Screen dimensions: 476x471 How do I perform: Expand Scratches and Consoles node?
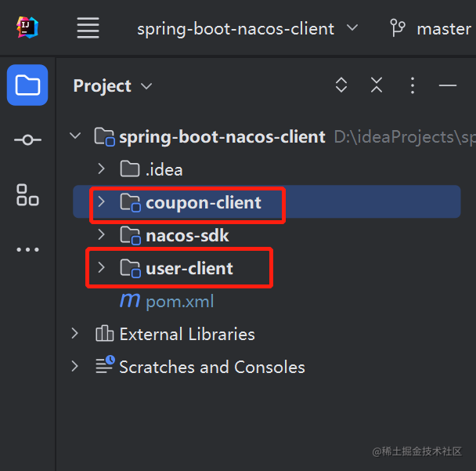pyautogui.click(x=75, y=366)
